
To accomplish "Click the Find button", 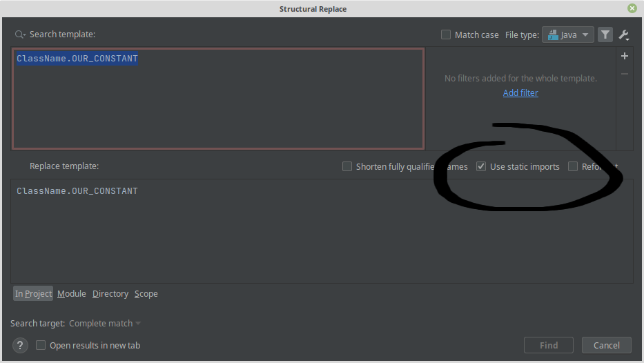I will pyautogui.click(x=548, y=345).
